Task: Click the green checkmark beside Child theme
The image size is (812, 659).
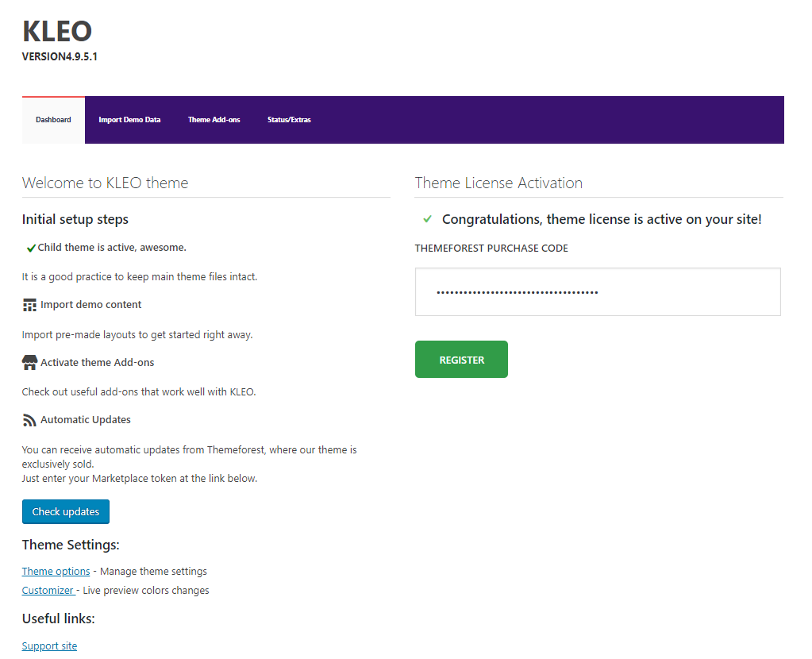Action: tap(31, 249)
